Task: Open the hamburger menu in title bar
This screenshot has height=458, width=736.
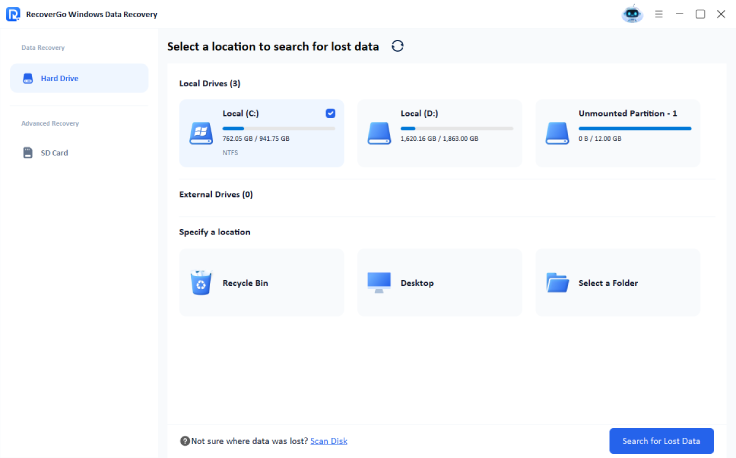Action: 659,14
